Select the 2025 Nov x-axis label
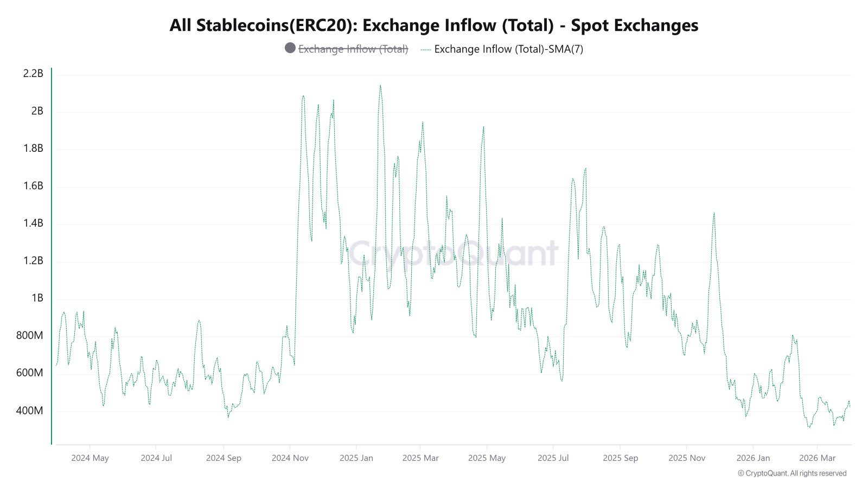Screen dimensions: 868x488 (687, 458)
